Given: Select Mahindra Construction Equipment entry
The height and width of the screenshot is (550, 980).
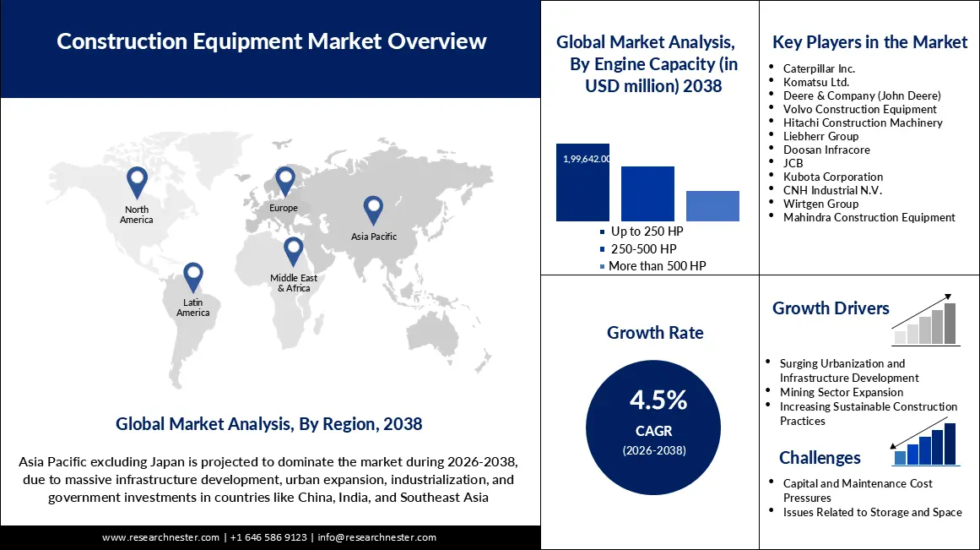Looking at the screenshot, I should (869, 218).
